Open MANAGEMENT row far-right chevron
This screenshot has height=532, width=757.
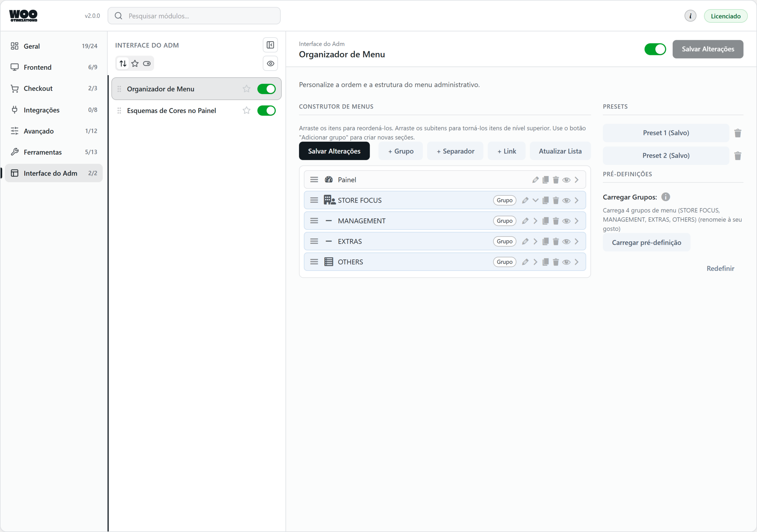pos(576,221)
